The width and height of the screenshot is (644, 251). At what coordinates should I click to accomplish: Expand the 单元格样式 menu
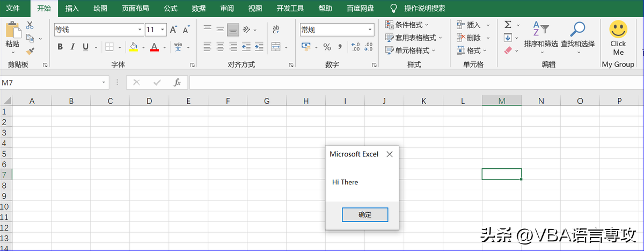[411, 51]
